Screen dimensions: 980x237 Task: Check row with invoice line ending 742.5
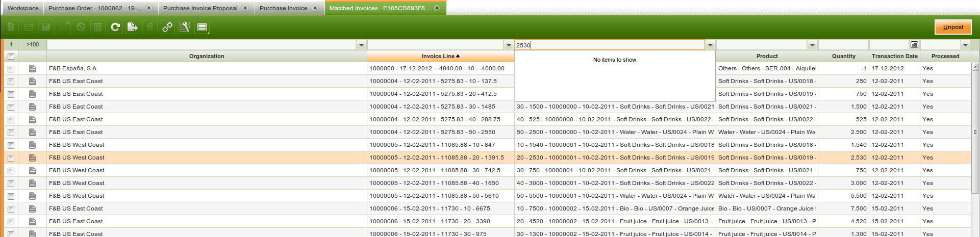pos(11,171)
